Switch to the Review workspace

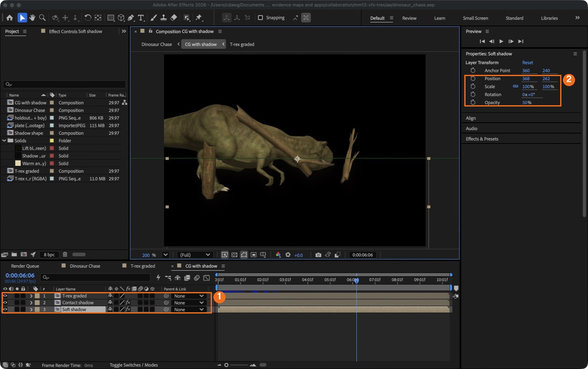point(409,18)
